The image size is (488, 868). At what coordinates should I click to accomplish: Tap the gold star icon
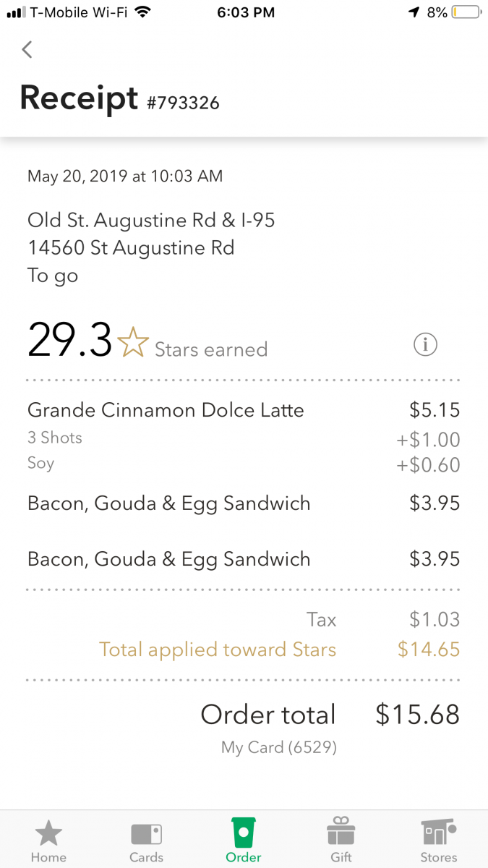133,343
